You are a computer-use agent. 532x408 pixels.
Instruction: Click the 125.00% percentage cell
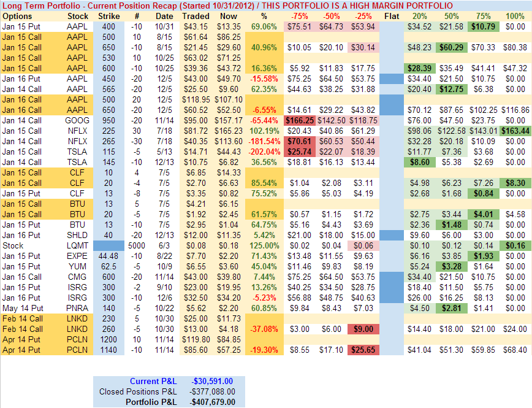[264, 245]
